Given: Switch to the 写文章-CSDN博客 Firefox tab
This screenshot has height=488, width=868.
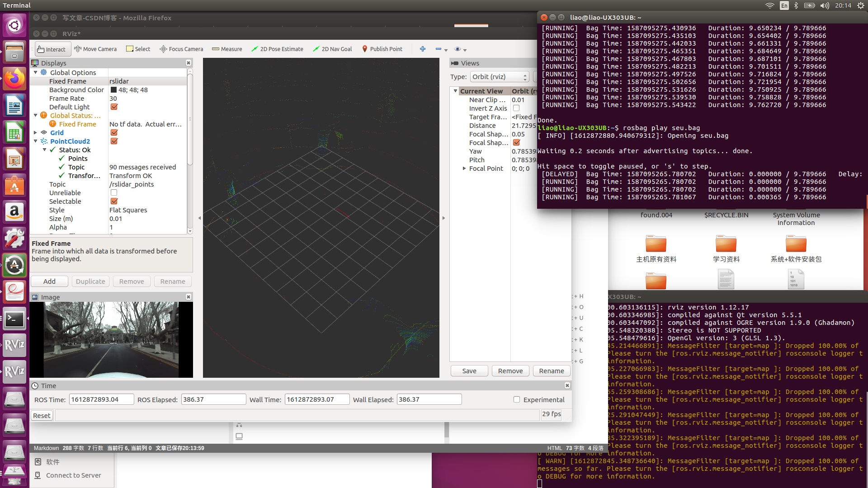Looking at the screenshot, I should [x=117, y=18].
